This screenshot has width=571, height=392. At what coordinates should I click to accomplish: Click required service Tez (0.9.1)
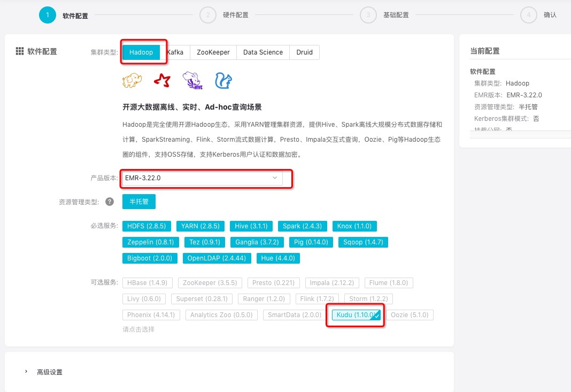coord(205,242)
